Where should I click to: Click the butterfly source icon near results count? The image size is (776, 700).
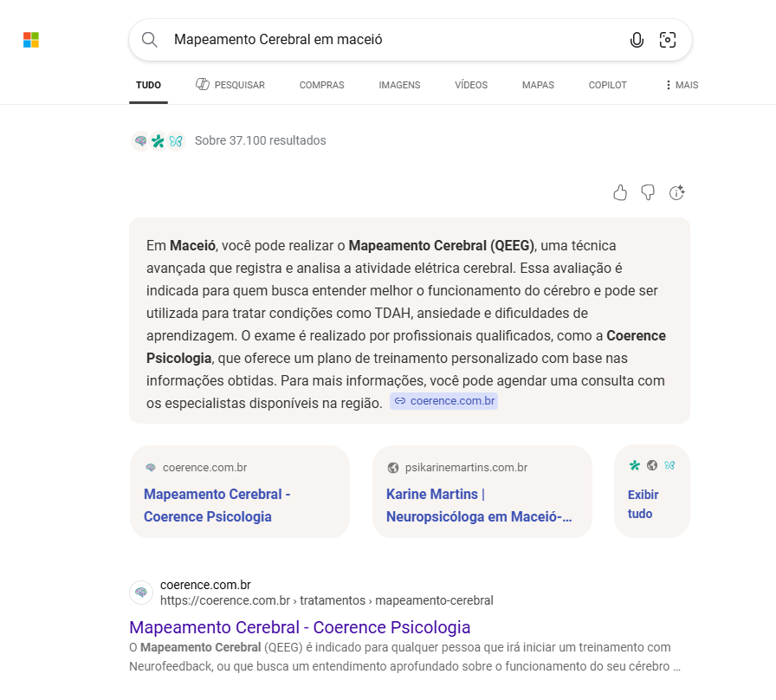176,141
